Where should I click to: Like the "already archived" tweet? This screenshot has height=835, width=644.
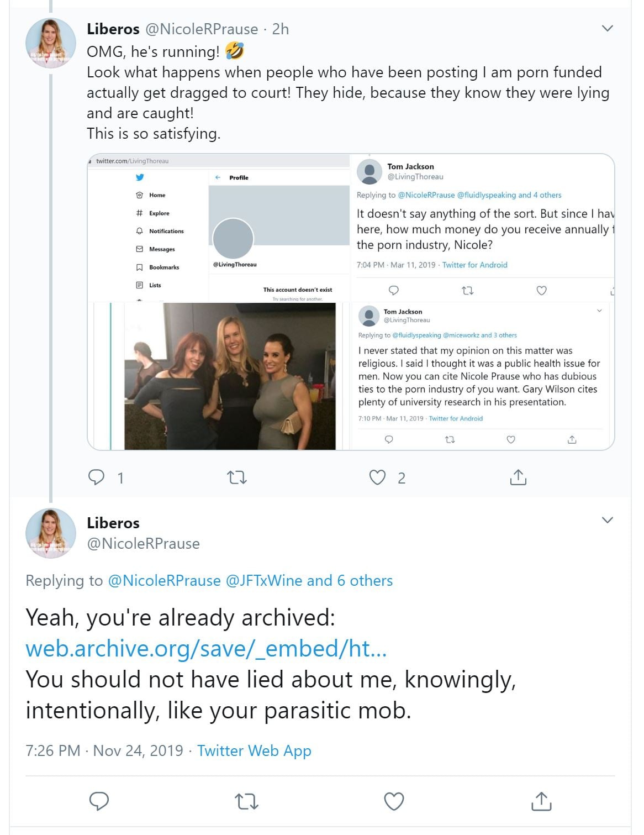(x=394, y=801)
